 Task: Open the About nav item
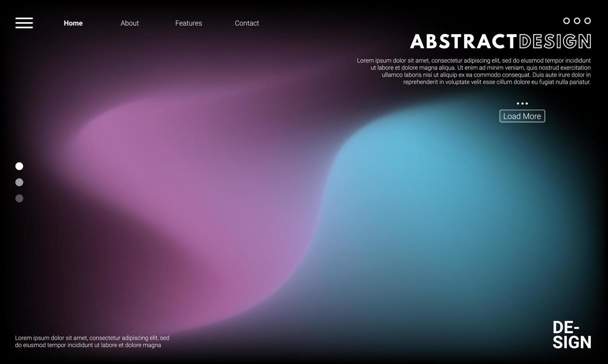click(x=130, y=23)
